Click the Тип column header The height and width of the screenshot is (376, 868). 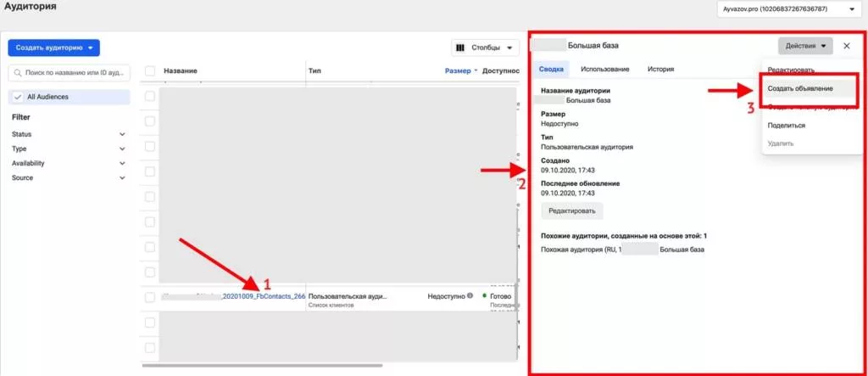pos(315,71)
